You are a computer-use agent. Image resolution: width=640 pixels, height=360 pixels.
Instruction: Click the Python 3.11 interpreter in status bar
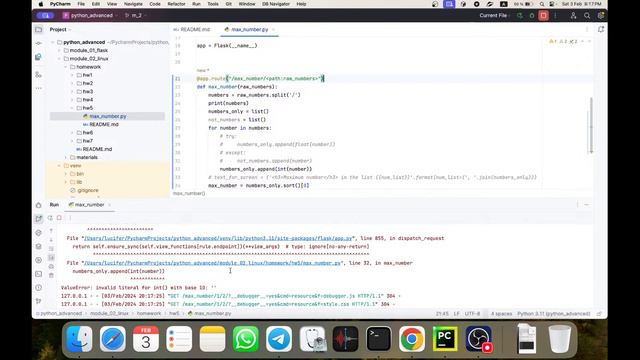point(553,314)
